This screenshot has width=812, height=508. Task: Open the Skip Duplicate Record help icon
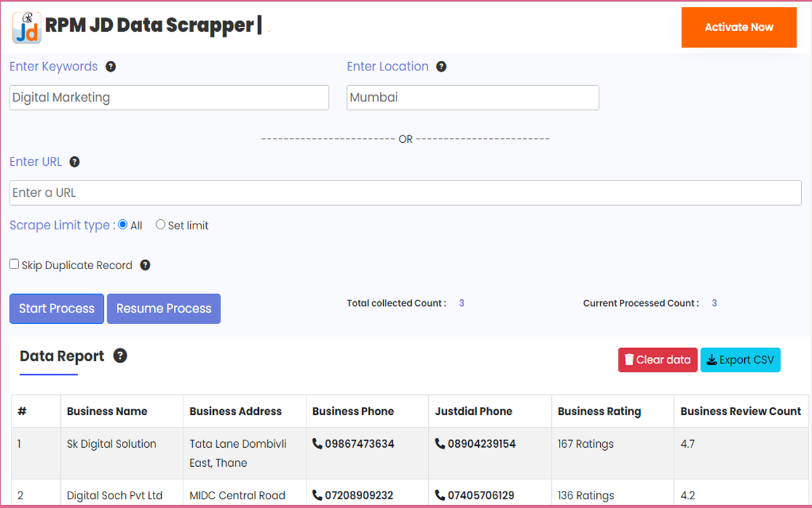145,265
